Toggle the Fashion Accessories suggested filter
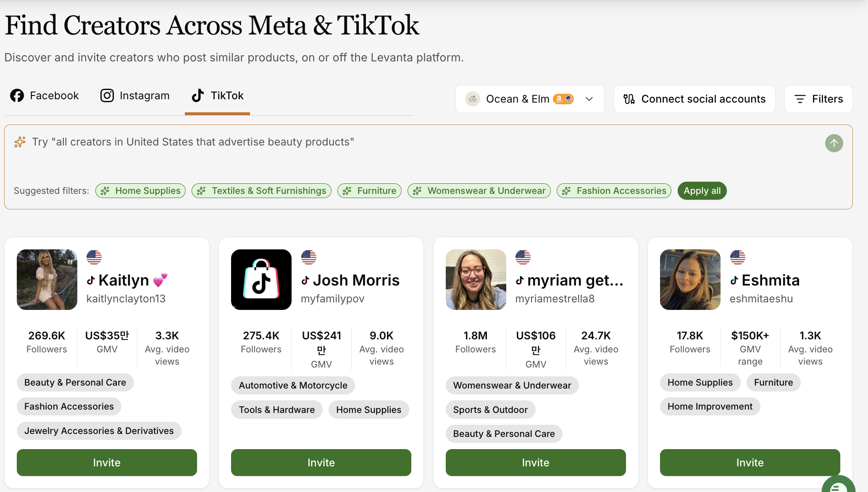The width and height of the screenshot is (868, 492). click(x=614, y=190)
